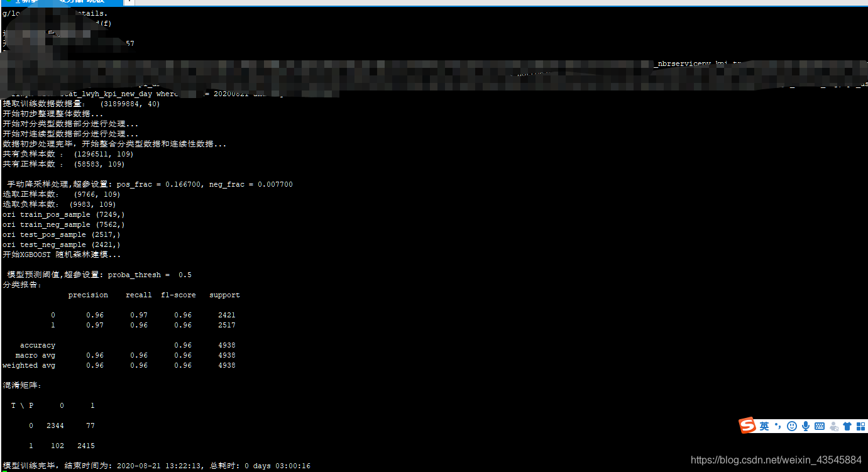Open the Sogou account login icon
868x472 pixels.
[x=834, y=426]
